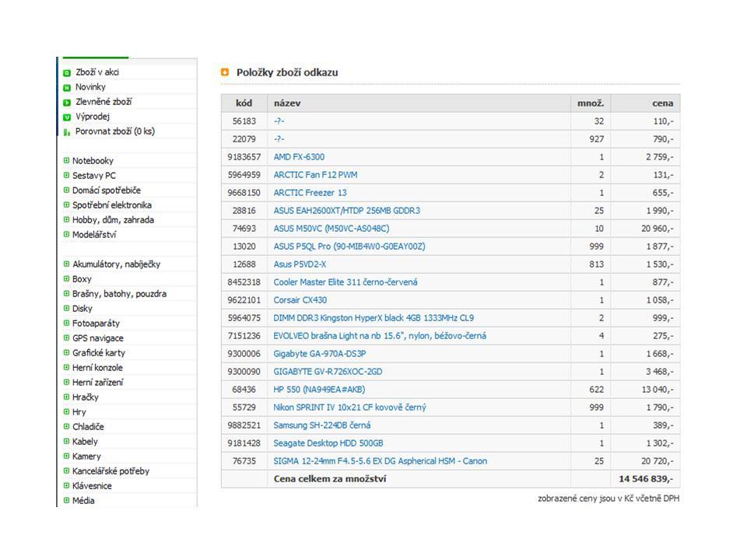This screenshot has height=560, width=747.
Task: Click the green icon beside Zboží v akci
Action: [67, 73]
